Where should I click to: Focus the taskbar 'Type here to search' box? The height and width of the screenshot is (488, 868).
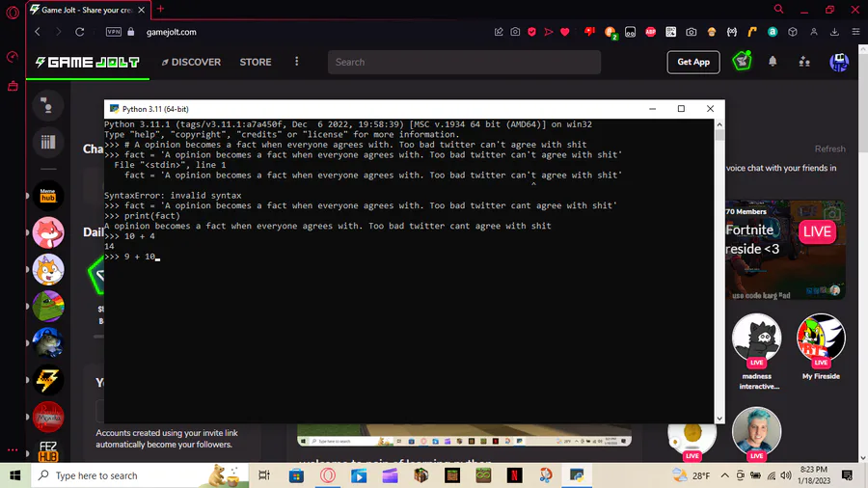[141, 475]
